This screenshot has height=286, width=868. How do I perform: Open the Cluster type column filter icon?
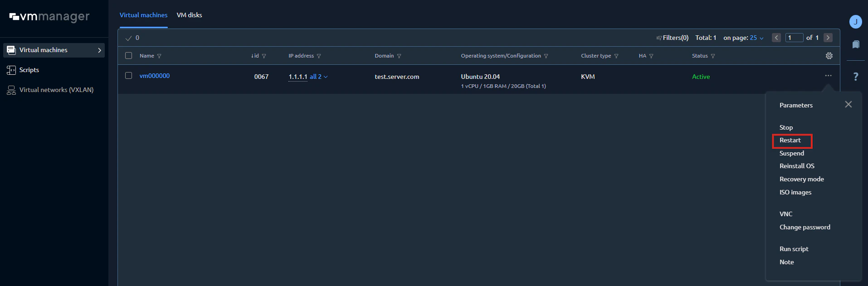point(616,56)
